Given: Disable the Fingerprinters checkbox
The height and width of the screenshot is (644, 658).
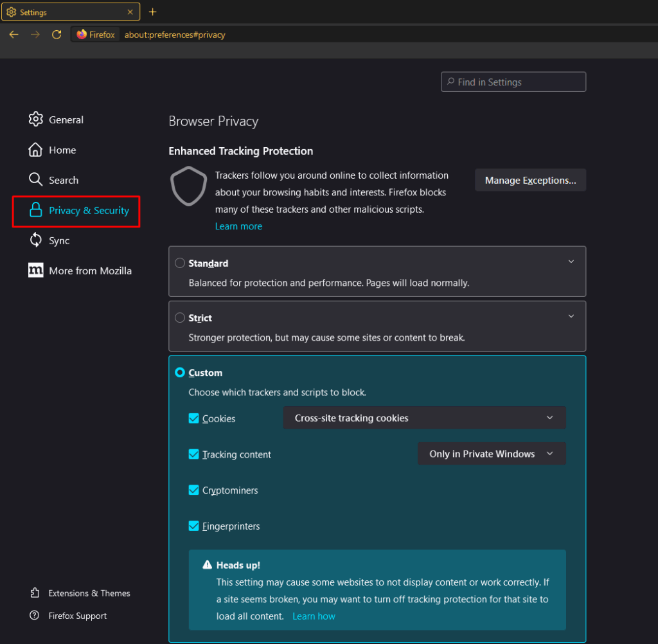Looking at the screenshot, I should pos(193,526).
